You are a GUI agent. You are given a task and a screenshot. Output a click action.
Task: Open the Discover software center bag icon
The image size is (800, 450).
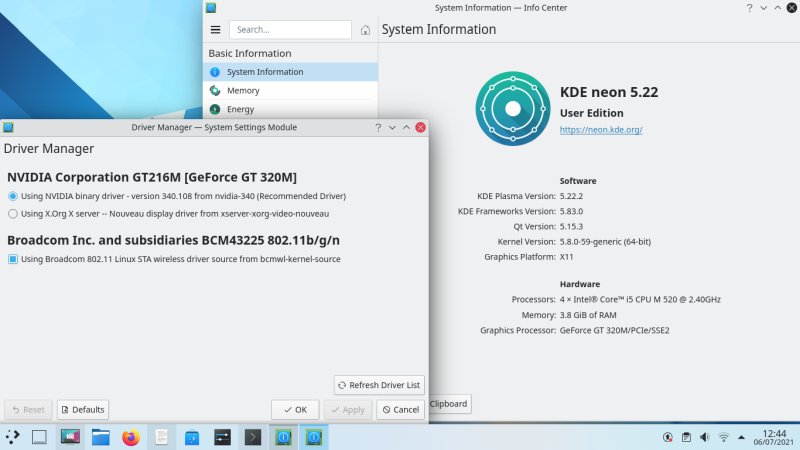pos(192,437)
